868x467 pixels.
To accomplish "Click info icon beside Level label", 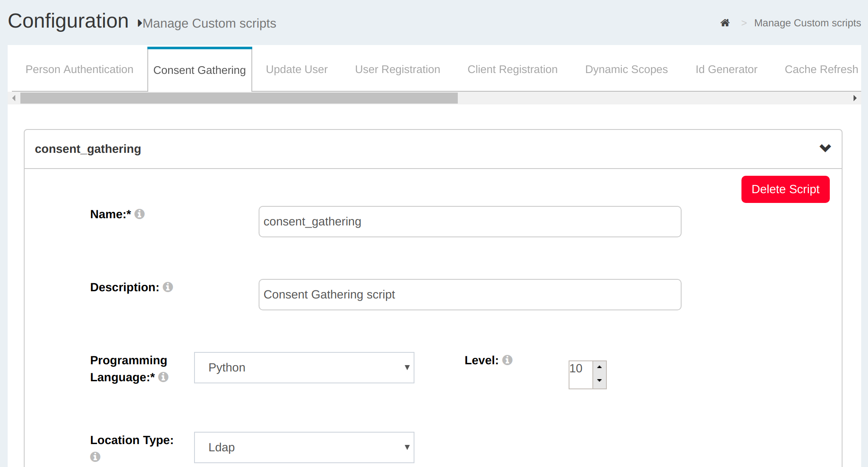I will click(x=507, y=360).
